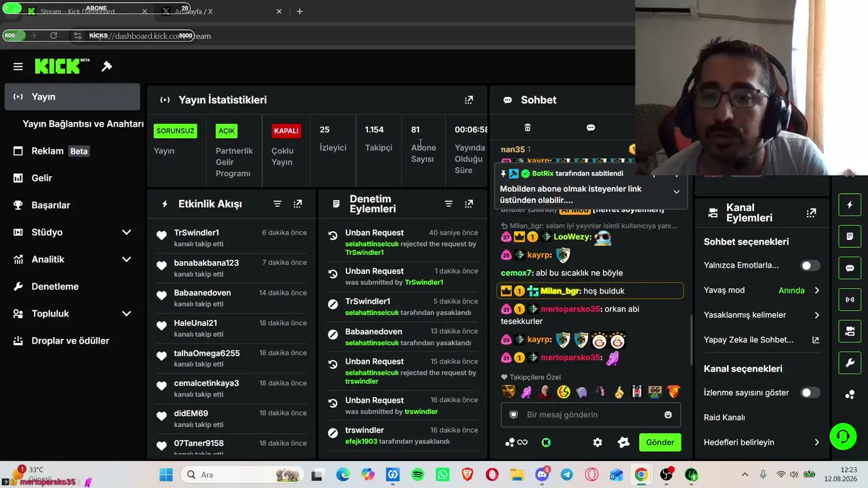Open Yavaş mod settings arrow
The image size is (868, 488).
[x=816, y=290]
